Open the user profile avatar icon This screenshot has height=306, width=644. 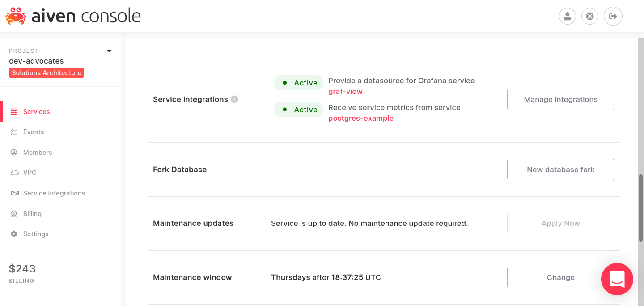[567, 16]
